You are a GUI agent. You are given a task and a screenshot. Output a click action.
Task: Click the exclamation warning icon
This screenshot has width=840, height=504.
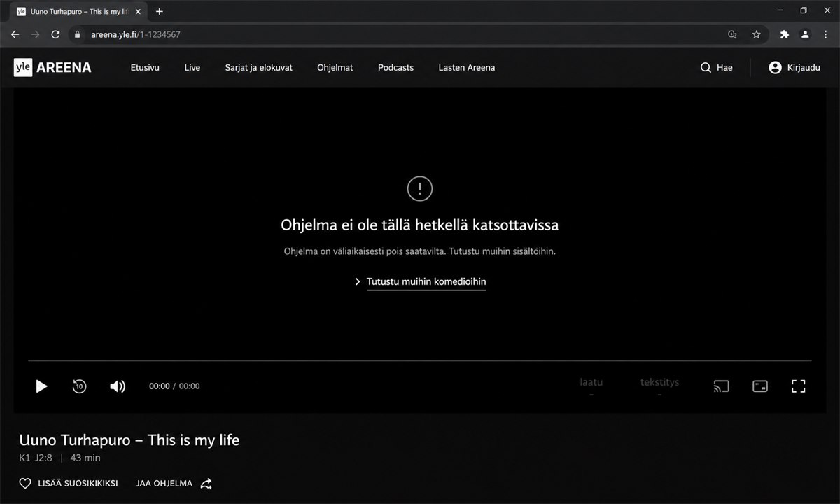(x=420, y=188)
